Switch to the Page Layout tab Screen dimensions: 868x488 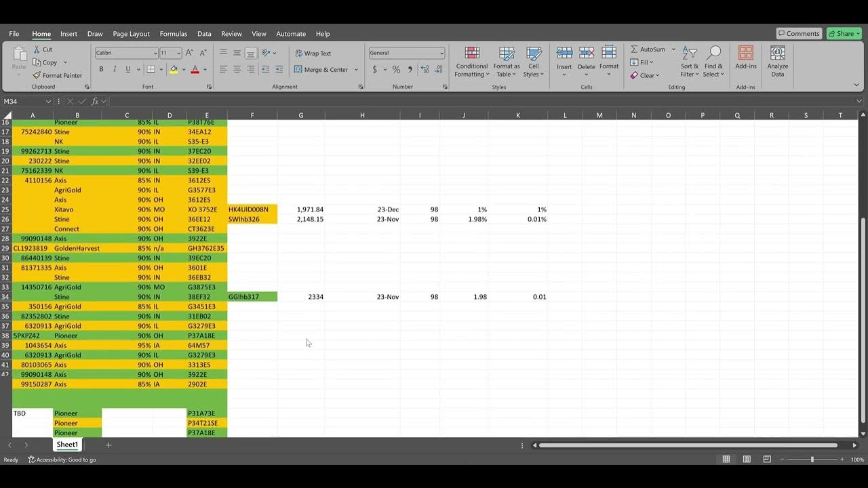(x=131, y=34)
